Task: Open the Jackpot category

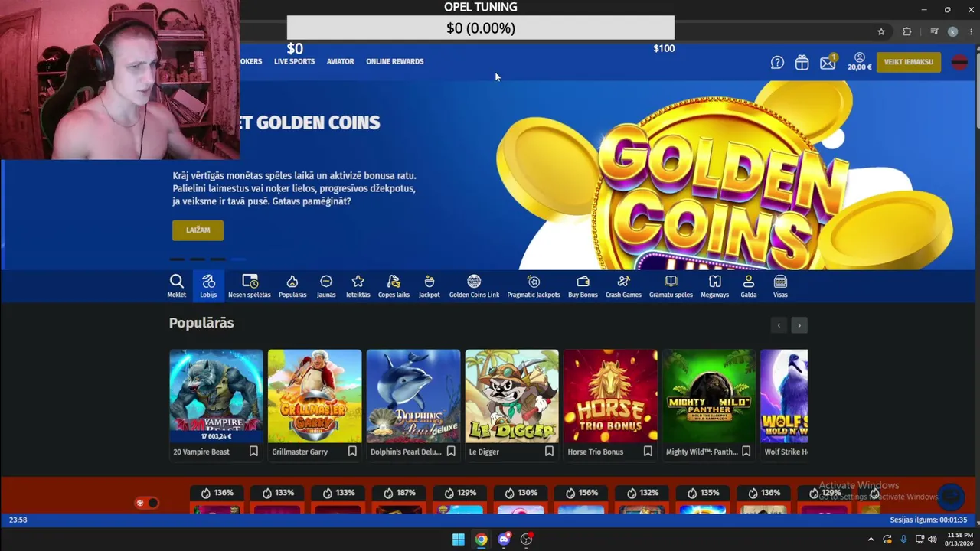Action: point(430,286)
